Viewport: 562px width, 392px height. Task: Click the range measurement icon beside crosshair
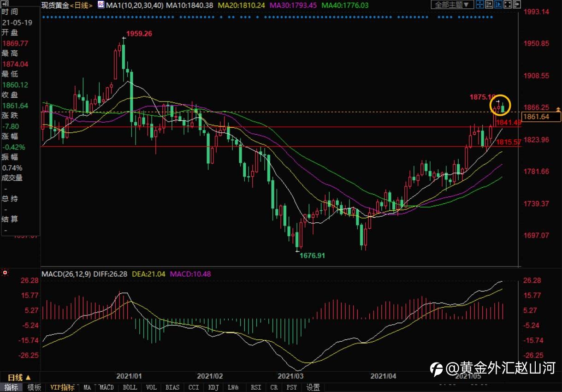[x=489, y=5]
